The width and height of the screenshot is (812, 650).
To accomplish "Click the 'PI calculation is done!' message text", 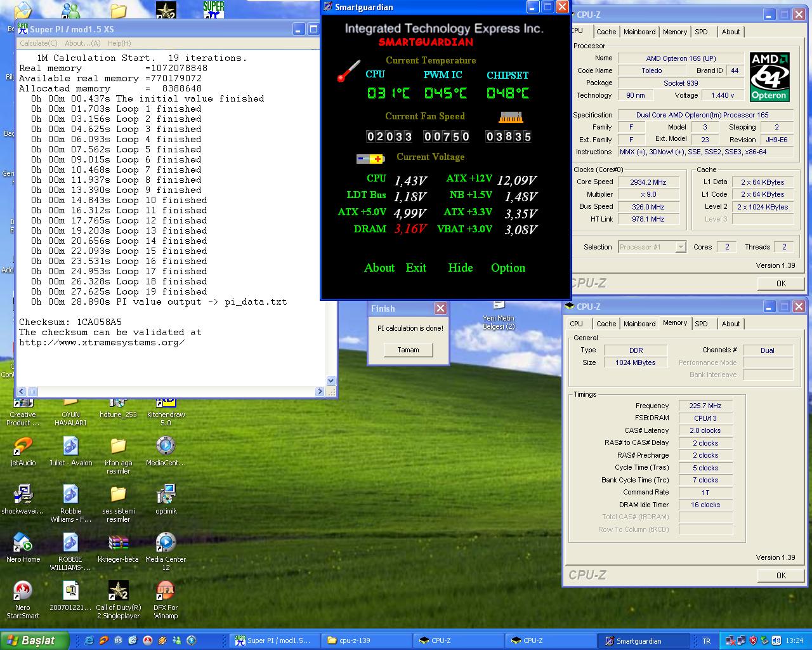I will pyautogui.click(x=410, y=328).
